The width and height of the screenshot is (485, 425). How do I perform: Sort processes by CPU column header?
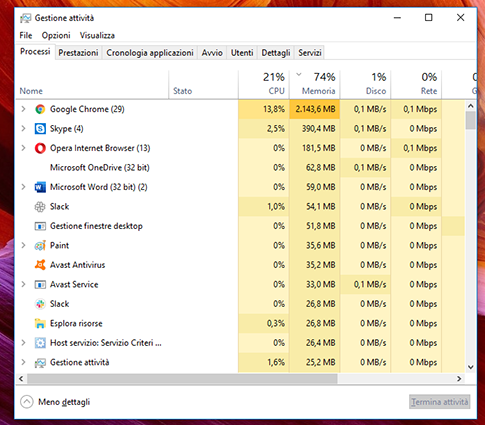264,85
